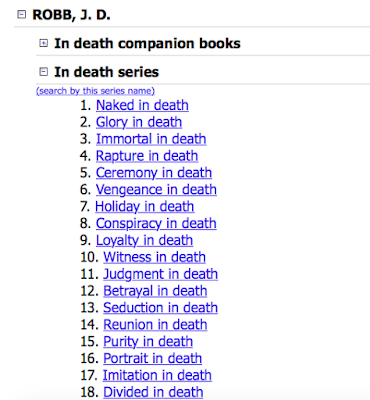Open Witness in death link
370x400 pixels.
point(154,257)
